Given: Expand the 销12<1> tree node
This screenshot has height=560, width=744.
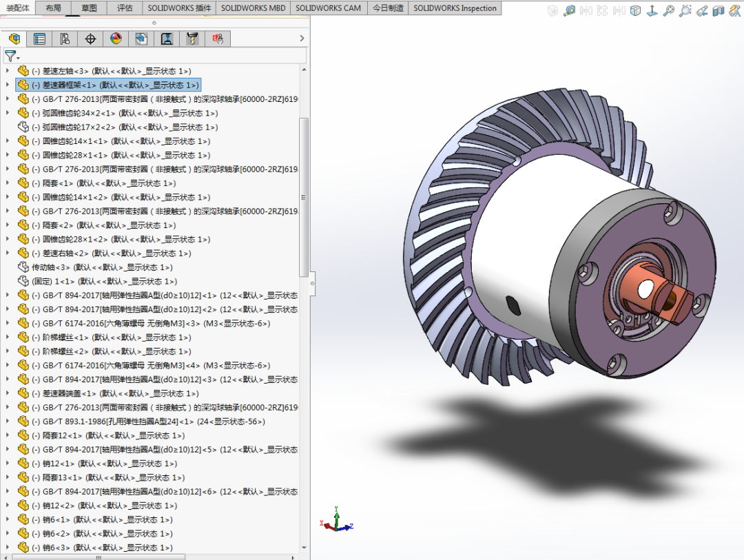Looking at the screenshot, I should click(7, 463).
